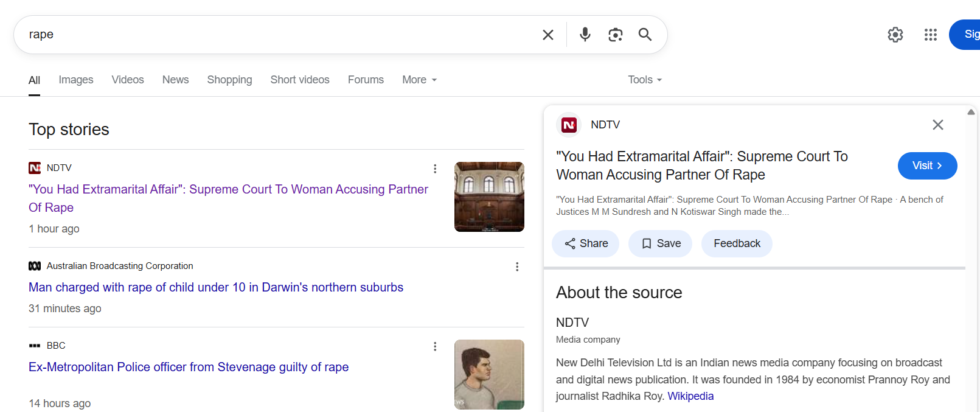Open options menu for the NDTV story
This screenshot has width=980, height=412.
point(435,169)
